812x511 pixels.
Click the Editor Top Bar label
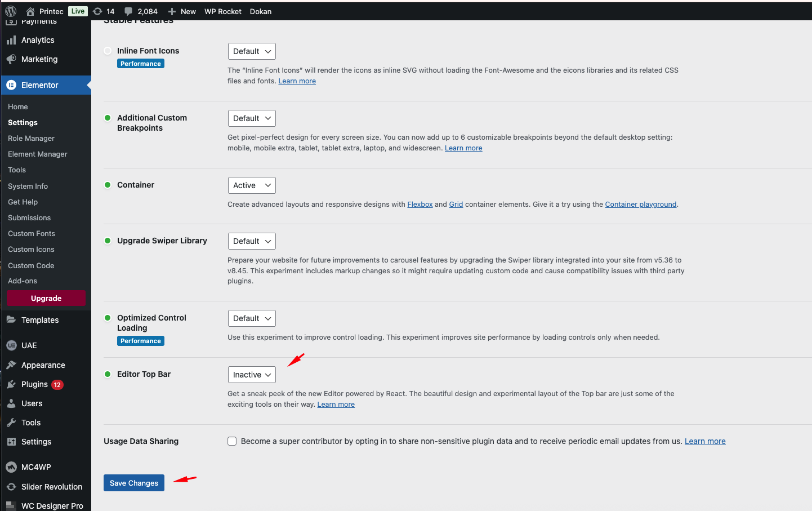click(144, 374)
